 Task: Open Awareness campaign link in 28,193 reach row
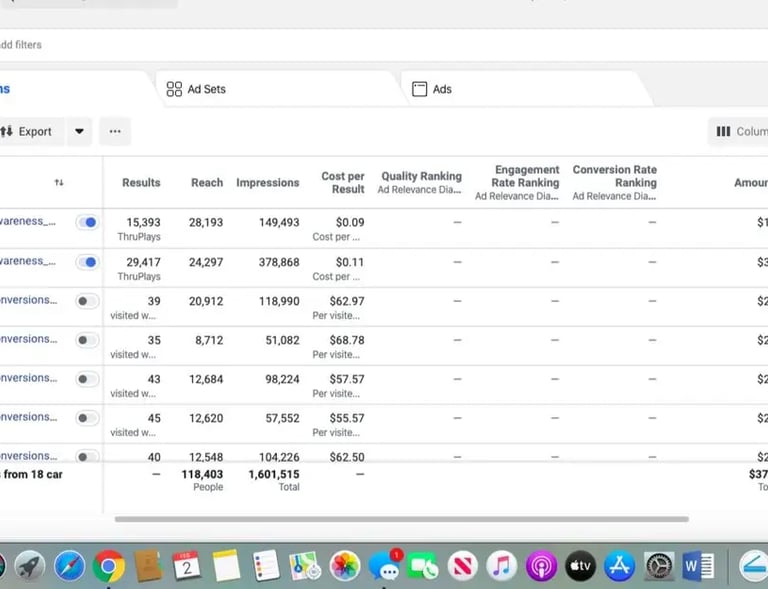click(x=27, y=221)
